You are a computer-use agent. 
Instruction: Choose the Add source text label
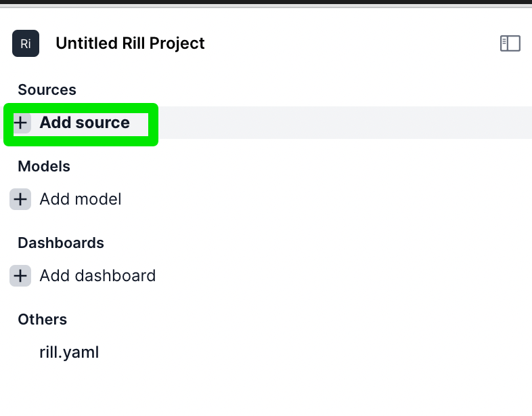[85, 123]
